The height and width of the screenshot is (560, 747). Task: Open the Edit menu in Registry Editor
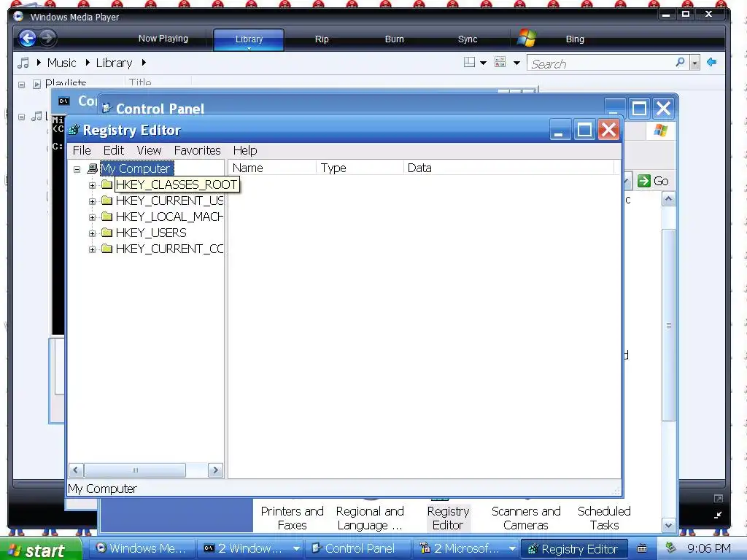coord(113,150)
